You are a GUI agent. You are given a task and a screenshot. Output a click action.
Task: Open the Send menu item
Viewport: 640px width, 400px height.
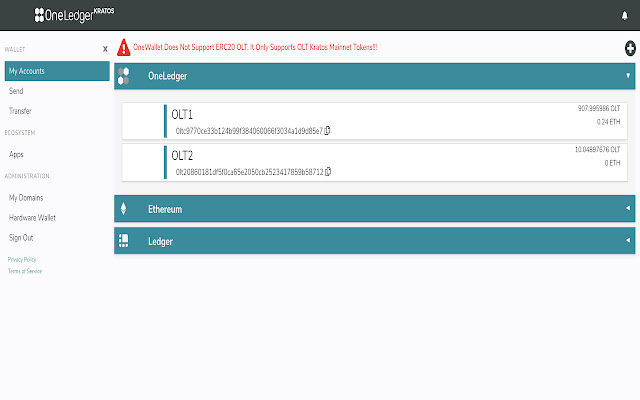[16, 91]
